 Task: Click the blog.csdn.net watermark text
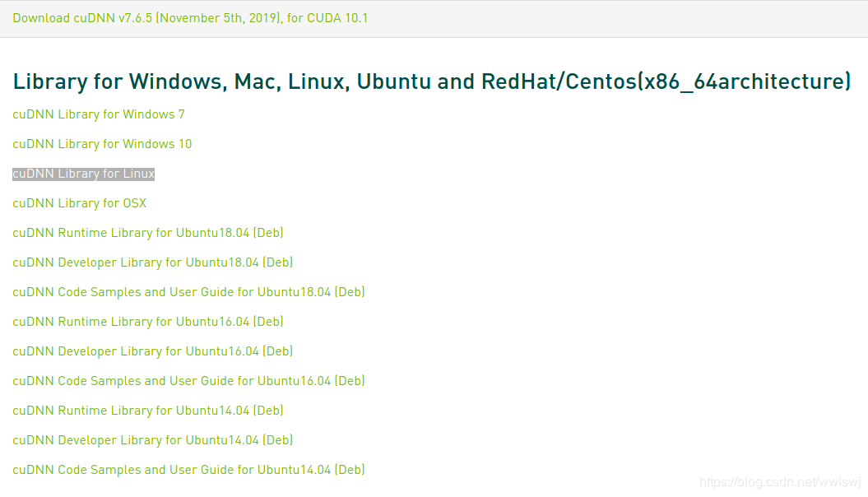pos(778,482)
